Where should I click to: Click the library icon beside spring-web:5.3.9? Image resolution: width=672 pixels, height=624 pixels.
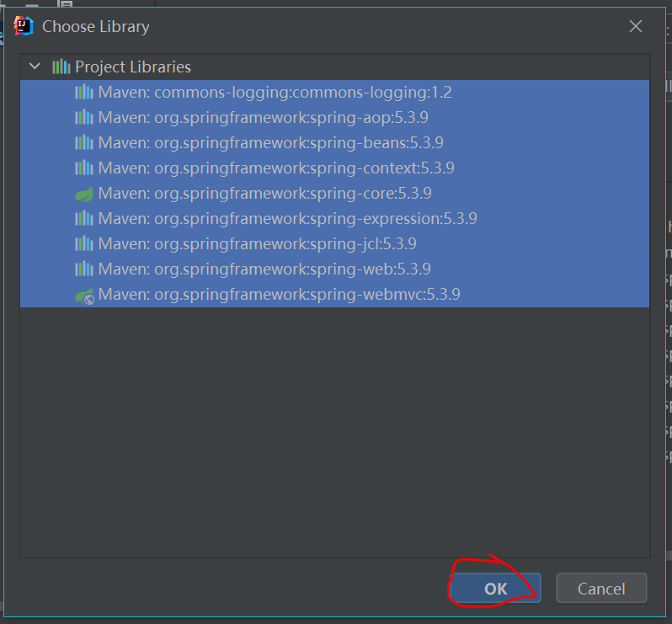[84, 269]
